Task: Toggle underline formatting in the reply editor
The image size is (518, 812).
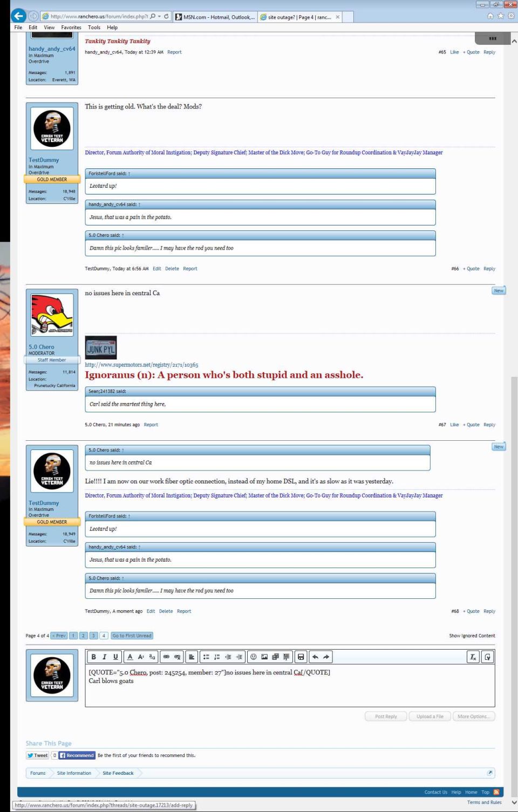Action: pyautogui.click(x=115, y=657)
